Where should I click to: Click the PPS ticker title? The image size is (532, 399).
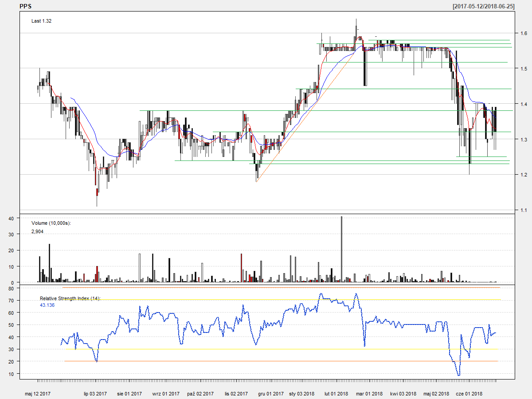pyautogui.click(x=26, y=7)
